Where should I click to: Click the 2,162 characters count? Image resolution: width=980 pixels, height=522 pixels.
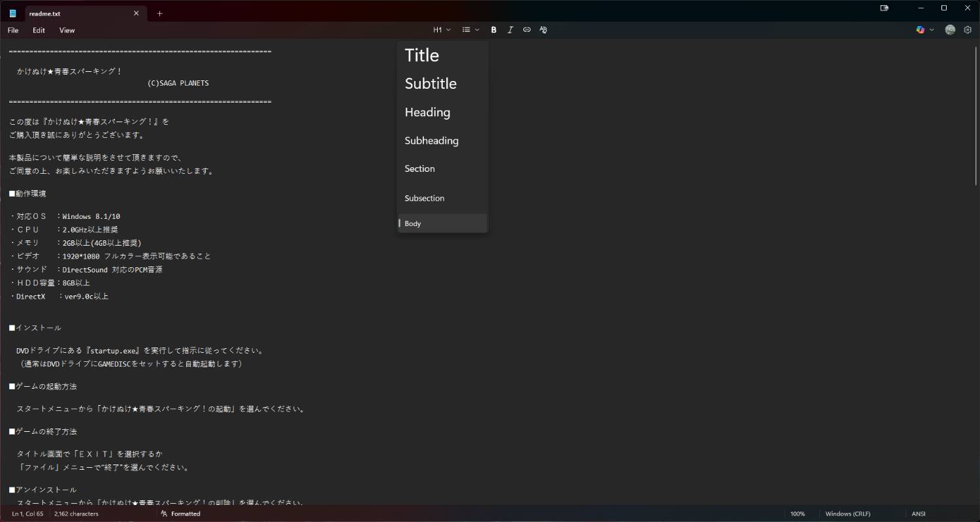(x=76, y=514)
